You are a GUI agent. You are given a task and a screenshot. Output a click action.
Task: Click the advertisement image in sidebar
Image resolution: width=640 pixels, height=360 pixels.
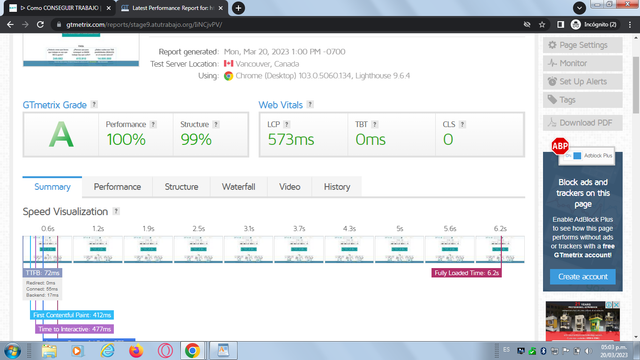pyautogui.click(x=582, y=321)
